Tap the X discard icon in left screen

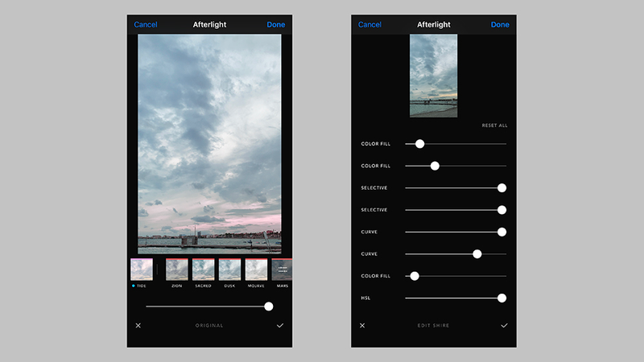point(138,326)
